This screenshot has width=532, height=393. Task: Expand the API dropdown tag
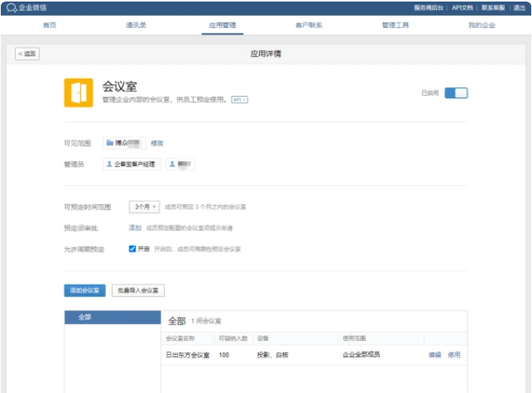(x=239, y=100)
